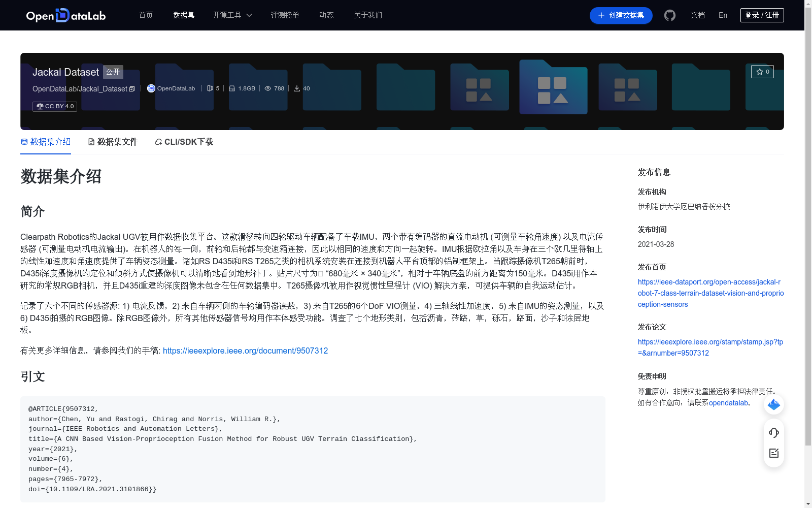Viewport: 812px width, 508px height.
Task: Click the doi line in citation
Action: click(92, 489)
